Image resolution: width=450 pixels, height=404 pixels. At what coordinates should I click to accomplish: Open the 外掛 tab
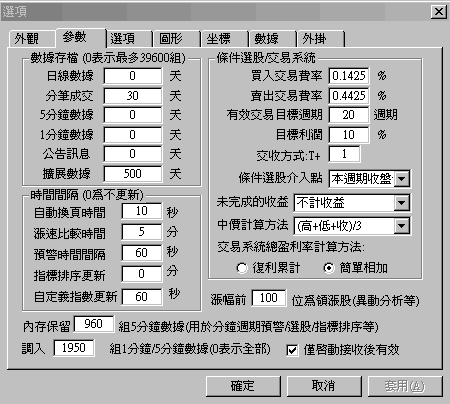pos(320,39)
